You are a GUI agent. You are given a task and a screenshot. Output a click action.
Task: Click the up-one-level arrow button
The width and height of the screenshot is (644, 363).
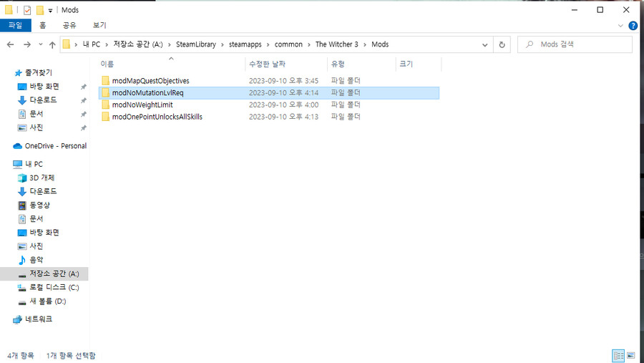coord(52,44)
